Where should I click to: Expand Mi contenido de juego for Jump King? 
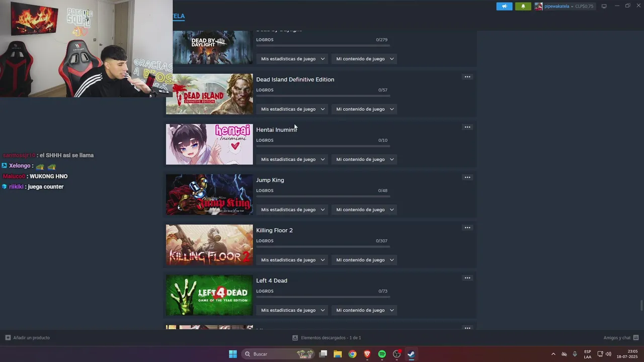[364, 210]
